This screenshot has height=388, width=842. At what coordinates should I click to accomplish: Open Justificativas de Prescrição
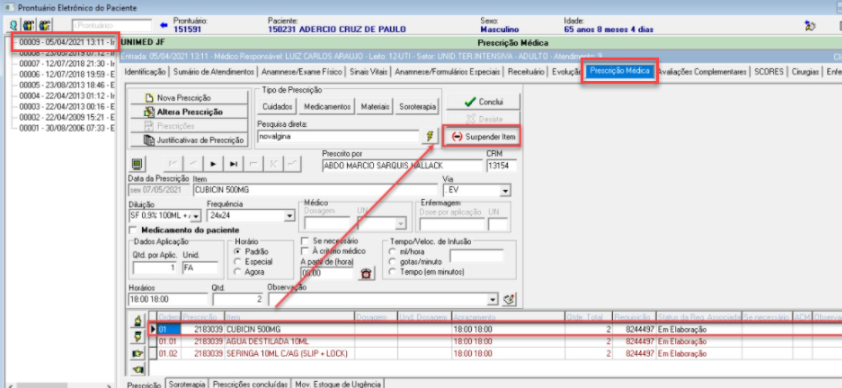[x=190, y=141]
